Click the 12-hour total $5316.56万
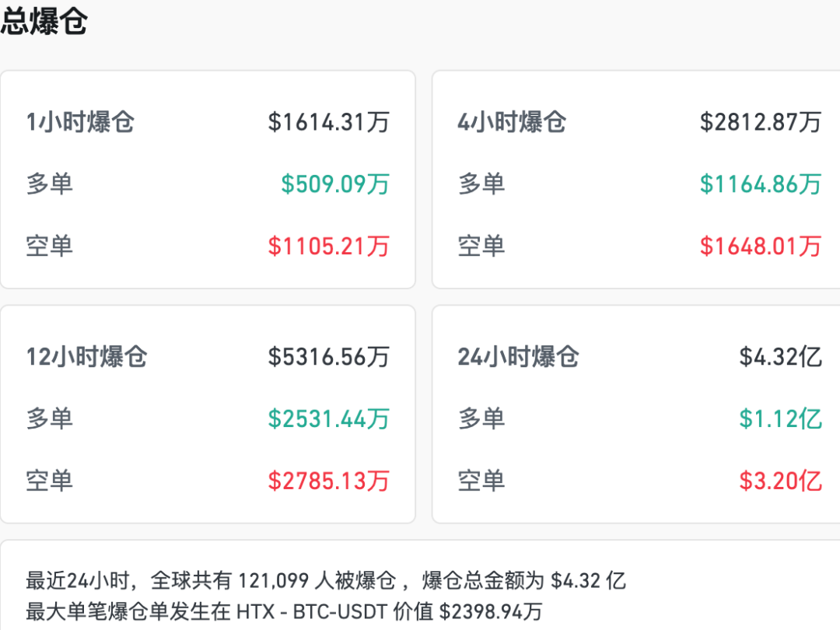 [328, 357]
